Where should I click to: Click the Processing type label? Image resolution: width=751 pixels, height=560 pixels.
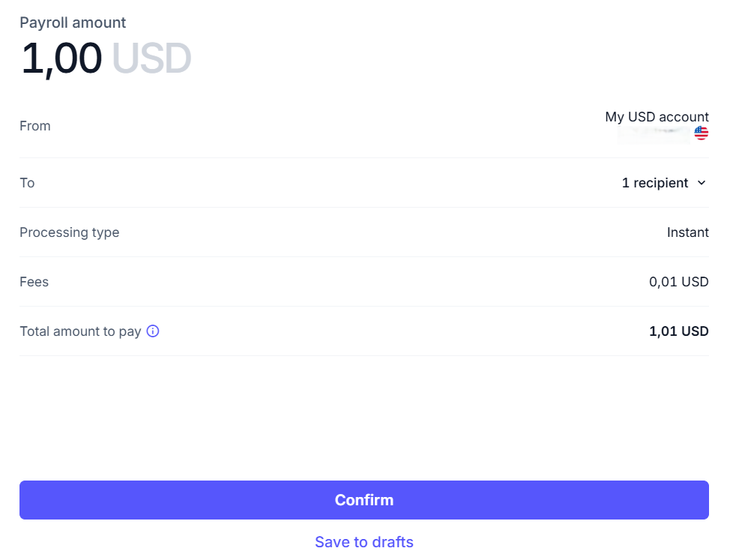(x=70, y=232)
